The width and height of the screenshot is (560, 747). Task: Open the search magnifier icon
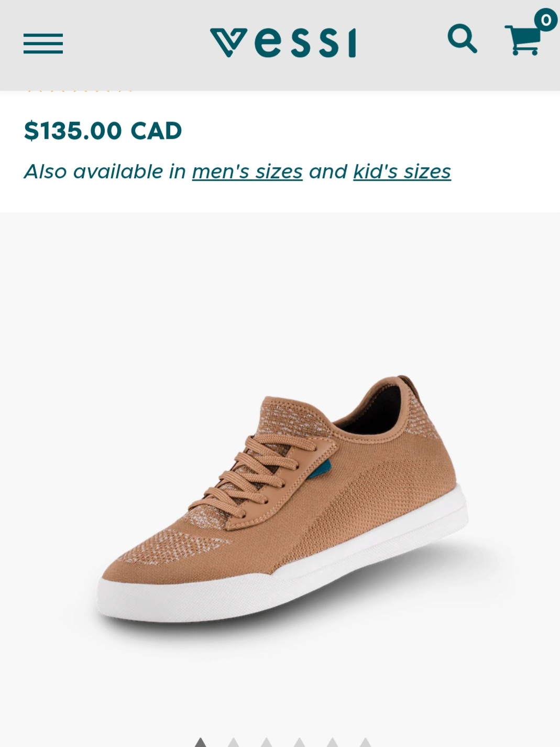[x=462, y=38]
